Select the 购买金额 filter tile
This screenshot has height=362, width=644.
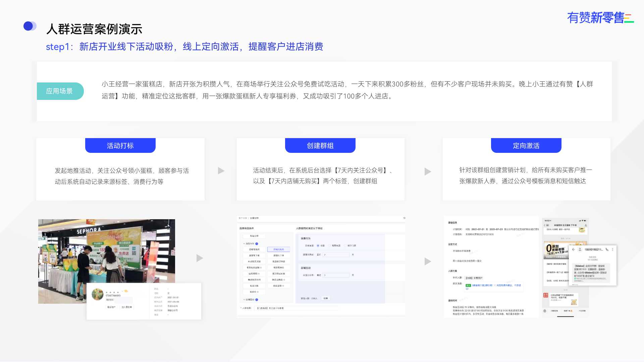coord(279,286)
